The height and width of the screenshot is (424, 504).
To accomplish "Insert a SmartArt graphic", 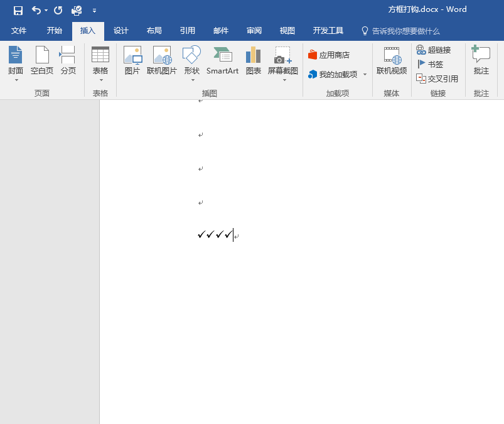I will pyautogui.click(x=222, y=60).
